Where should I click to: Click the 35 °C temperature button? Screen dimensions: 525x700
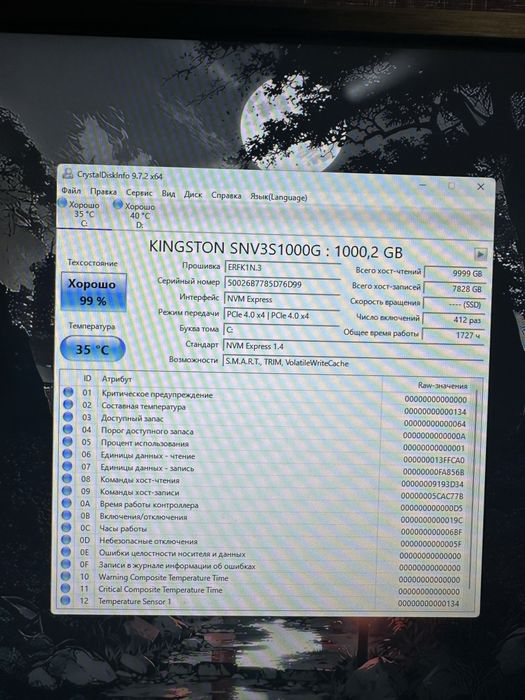pyautogui.click(x=92, y=349)
